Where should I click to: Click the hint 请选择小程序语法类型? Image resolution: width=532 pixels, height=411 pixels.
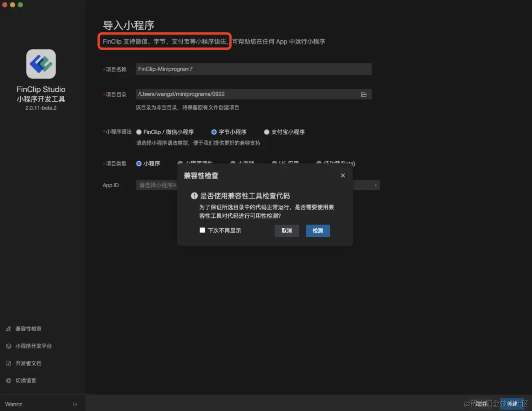click(198, 143)
